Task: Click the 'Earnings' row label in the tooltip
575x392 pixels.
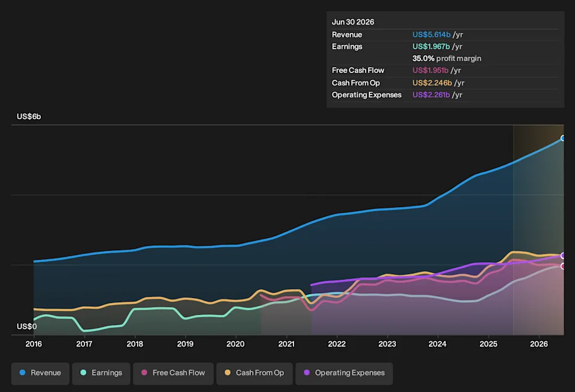Action: pyautogui.click(x=347, y=47)
